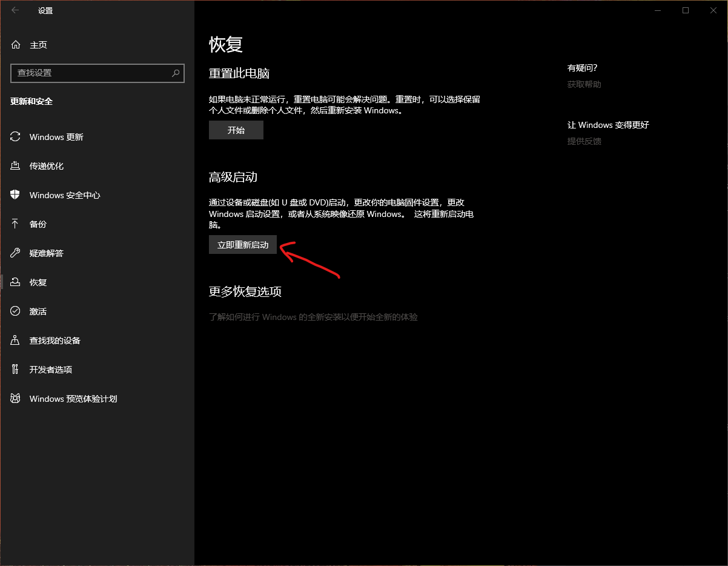Open the Windows 全新安装 info link
The width and height of the screenshot is (728, 566).
(x=313, y=317)
